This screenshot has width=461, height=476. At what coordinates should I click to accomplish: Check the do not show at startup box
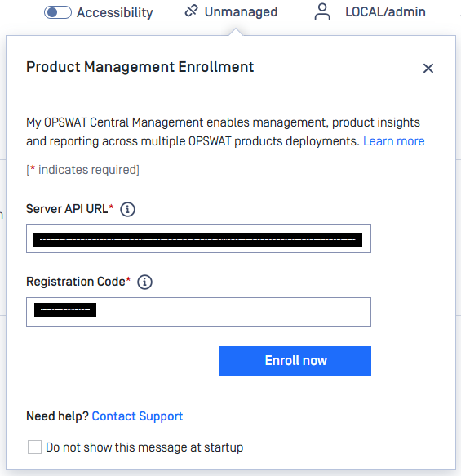coord(34,447)
